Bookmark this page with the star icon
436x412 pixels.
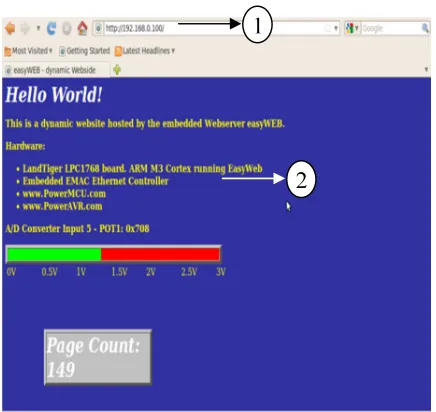[x=328, y=28]
